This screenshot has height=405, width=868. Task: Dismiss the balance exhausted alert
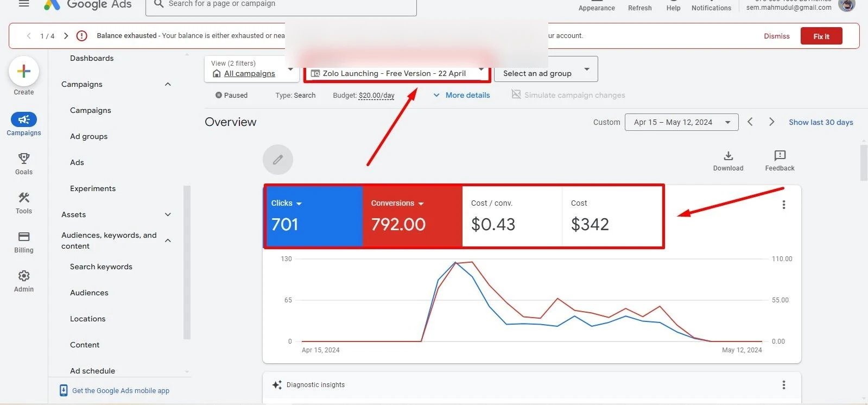[x=777, y=36]
